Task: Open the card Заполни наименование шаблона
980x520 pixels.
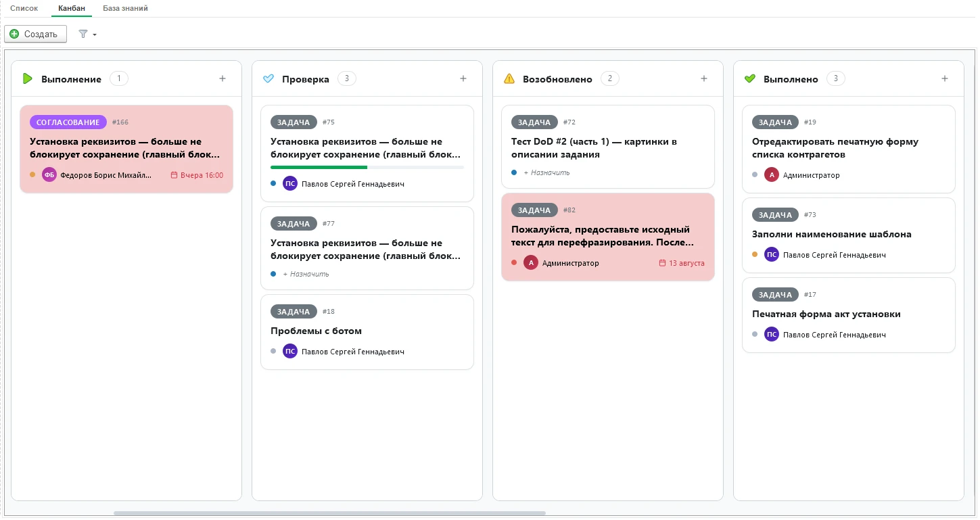Action: [x=849, y=235]
